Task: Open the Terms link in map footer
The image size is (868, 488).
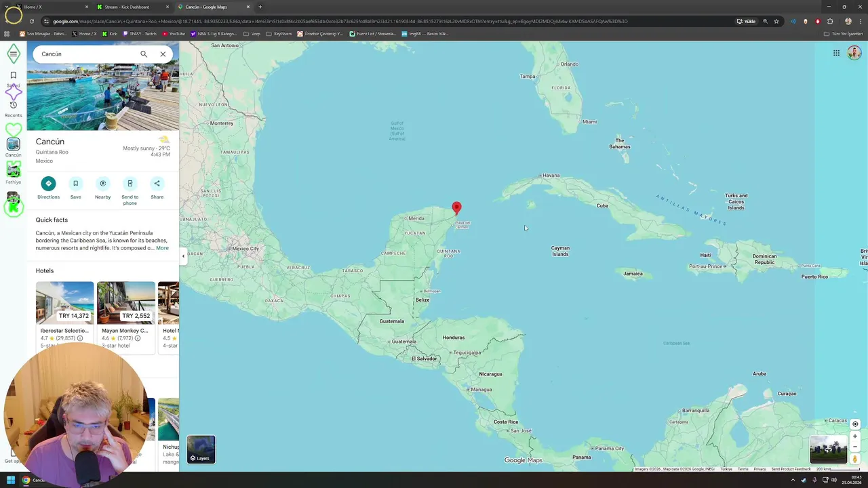Action: point(743,469)
